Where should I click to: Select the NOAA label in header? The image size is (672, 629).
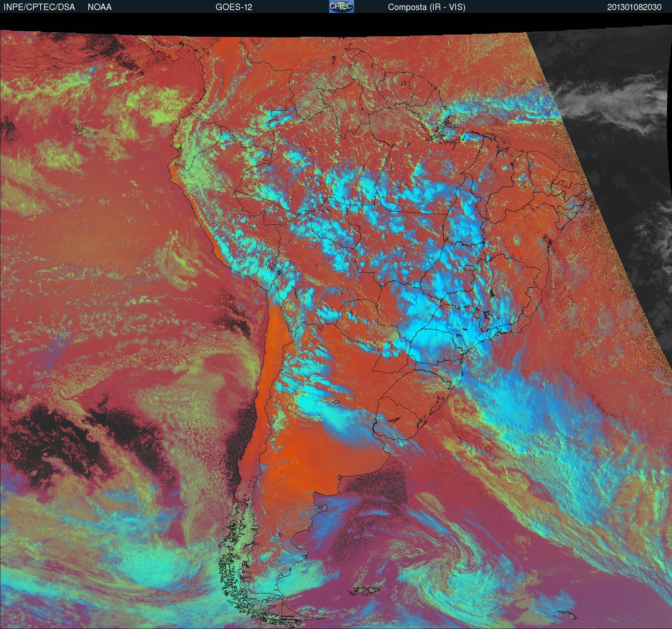100,7
